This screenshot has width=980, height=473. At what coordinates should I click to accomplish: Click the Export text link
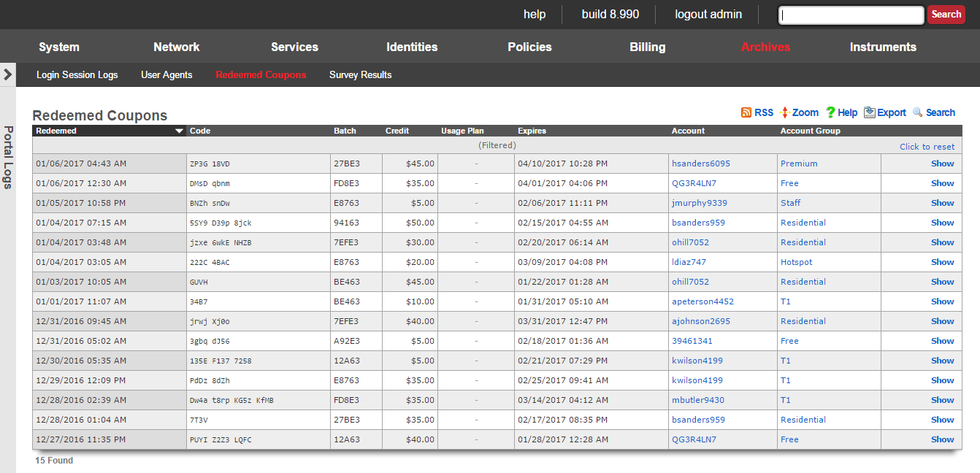pyautogui.click(x=892, y=112)
